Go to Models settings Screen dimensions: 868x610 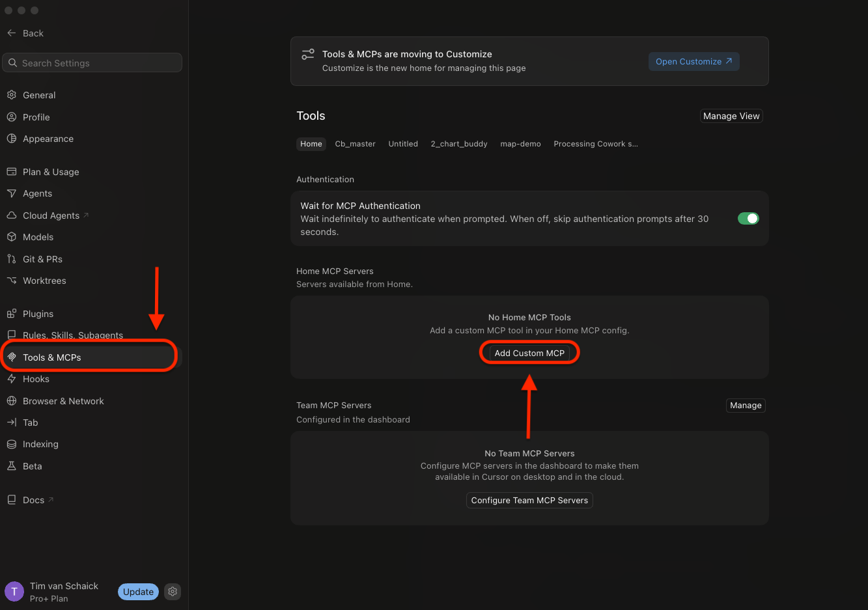38,237
